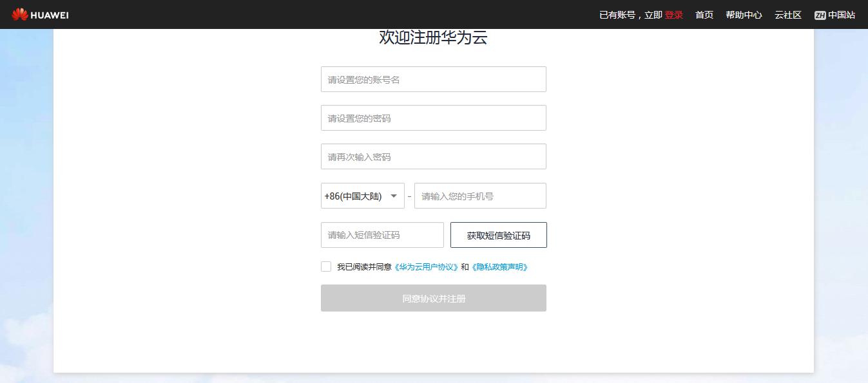Open the 《华为云用户协议》 link
The height and width of the screenshot is (383, 868).
click(x=426, y=267)
